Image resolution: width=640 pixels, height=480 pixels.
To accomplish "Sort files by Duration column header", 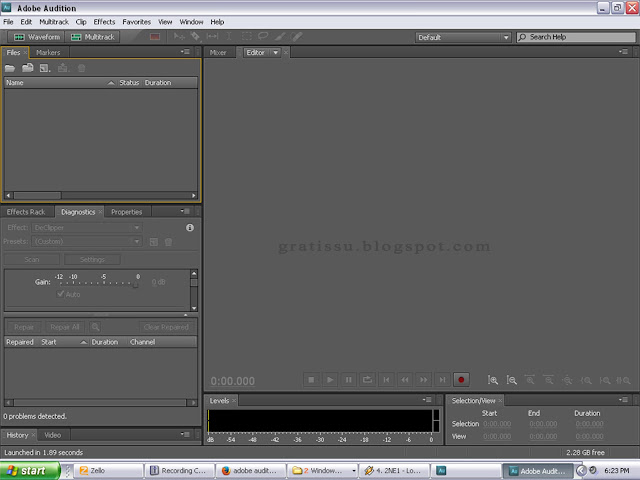I will coord(158,82).
